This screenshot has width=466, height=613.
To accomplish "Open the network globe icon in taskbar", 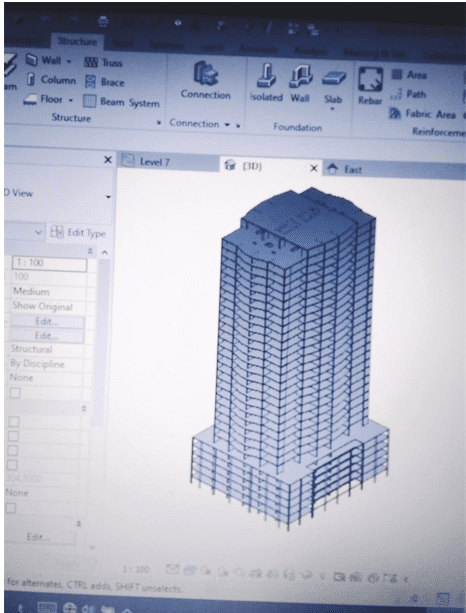I will pyautogui.click(x=70, y=608).
